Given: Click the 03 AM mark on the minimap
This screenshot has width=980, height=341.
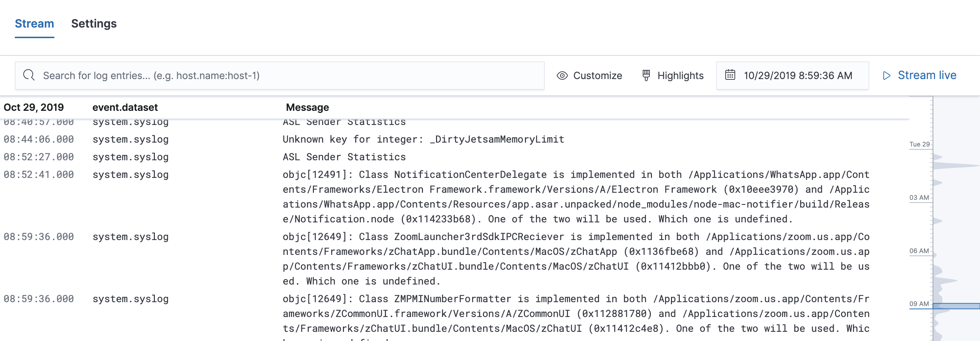Looking at the screenshot, I should (x=920, y=198).
